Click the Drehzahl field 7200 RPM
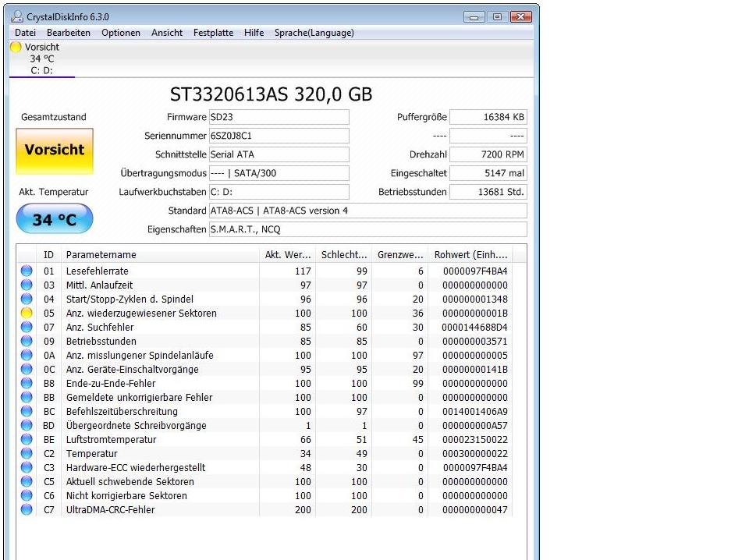The width and height of the screenshot is (749, 560). (488, 154)
